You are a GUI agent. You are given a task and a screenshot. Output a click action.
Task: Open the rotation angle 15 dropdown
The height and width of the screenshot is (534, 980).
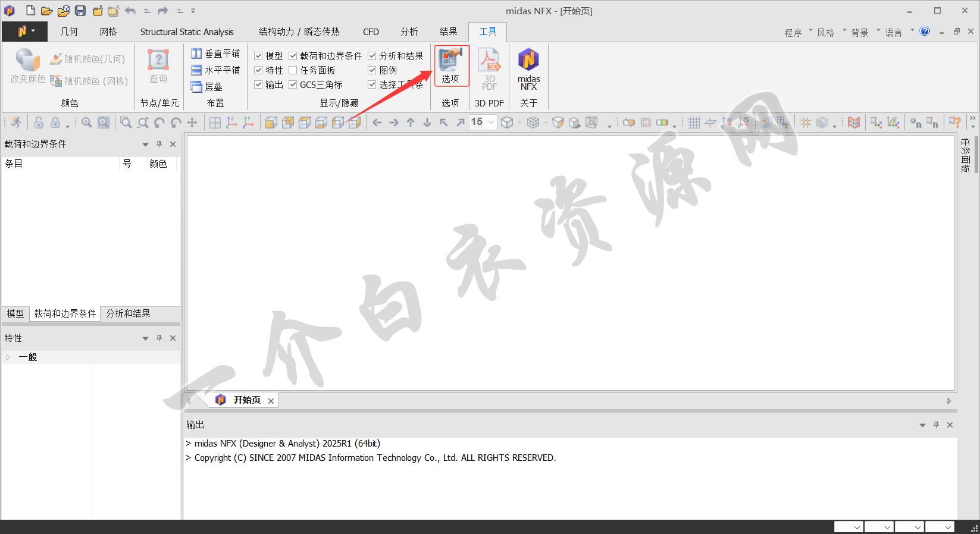pos(491,122)
